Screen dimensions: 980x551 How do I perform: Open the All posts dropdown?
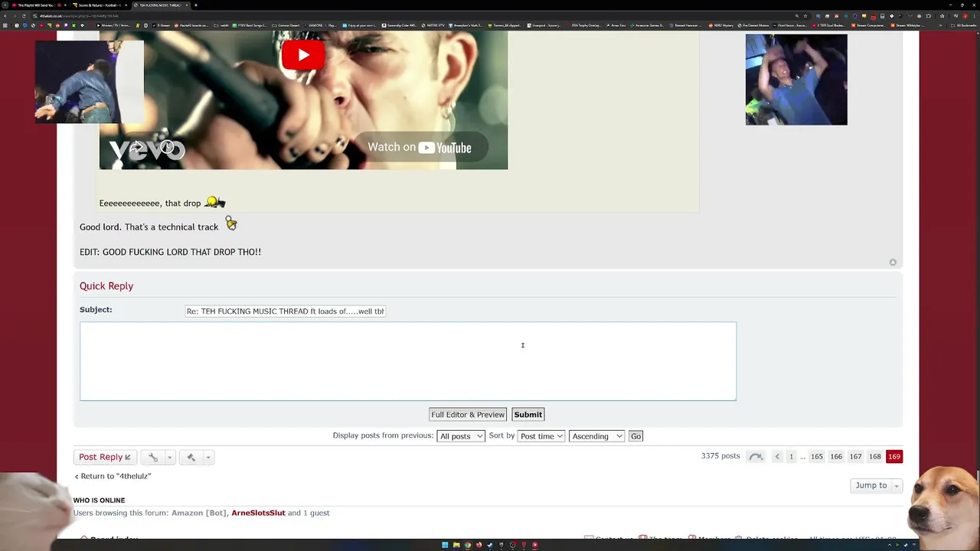pyautogui.click(x=461, y=436)
